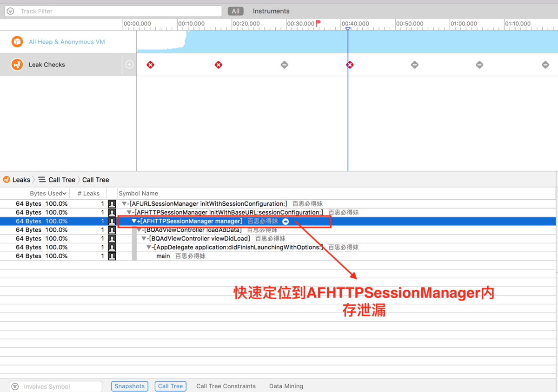
Task: Click the user icon on the selected manager row
Action: [x=112, y=222]
